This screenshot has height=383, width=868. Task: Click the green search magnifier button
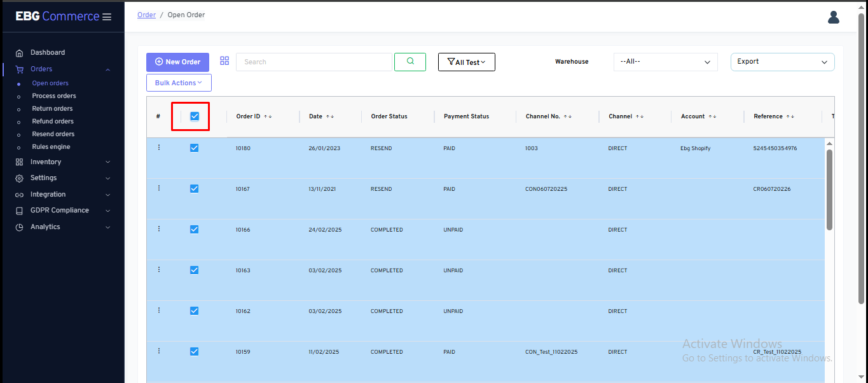point(410,62)
